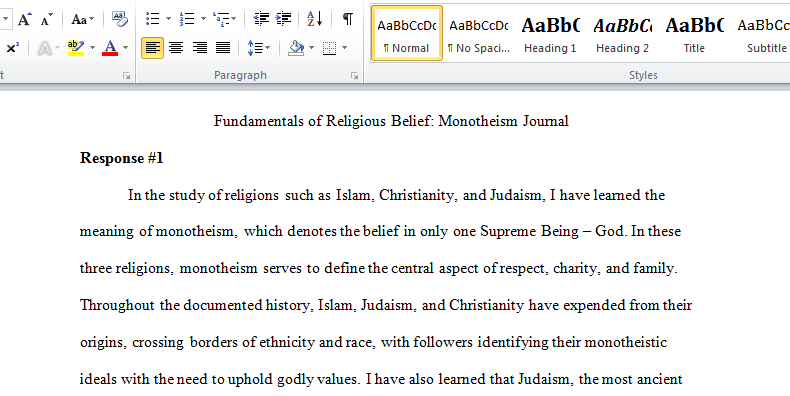This screenshot has width=790, height=396.
Task: Click the 'Response #1' heading
Action: [x=121, y=158]
